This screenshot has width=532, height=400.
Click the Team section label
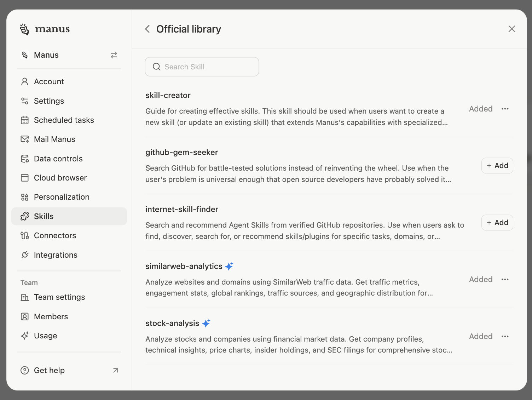coord(29,283)
